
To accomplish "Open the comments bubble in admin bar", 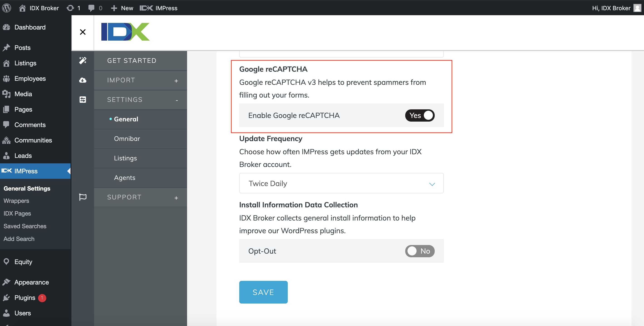I will pyautogui.click(x=91, y=8).
